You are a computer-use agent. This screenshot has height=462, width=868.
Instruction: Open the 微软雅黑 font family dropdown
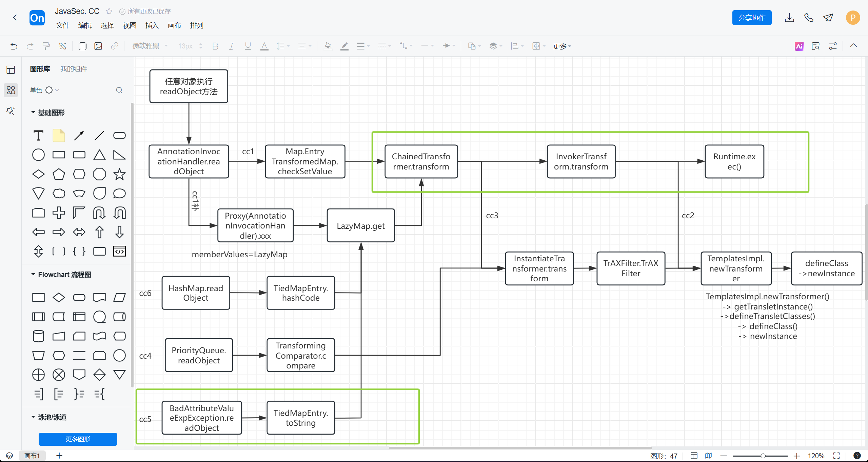click(x=150, y=46)
